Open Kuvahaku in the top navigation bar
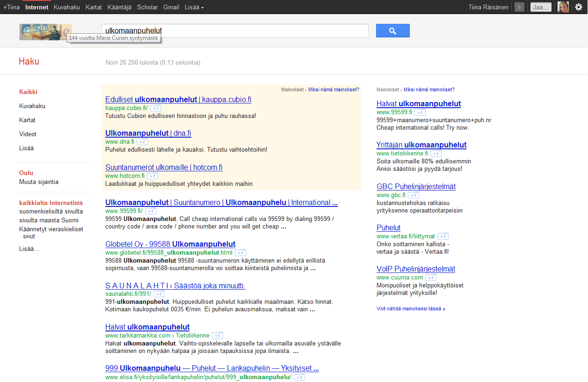Screen dimensions: 588x382 [67, 7]
